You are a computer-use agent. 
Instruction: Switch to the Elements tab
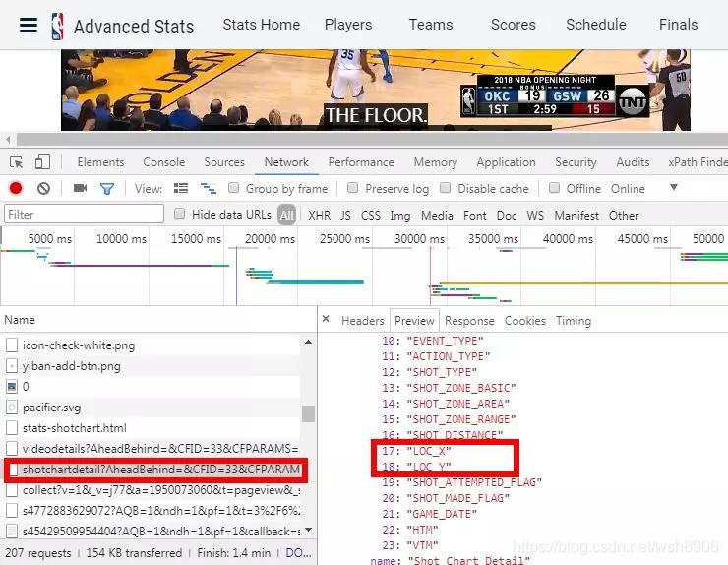[x=100, y=162]
